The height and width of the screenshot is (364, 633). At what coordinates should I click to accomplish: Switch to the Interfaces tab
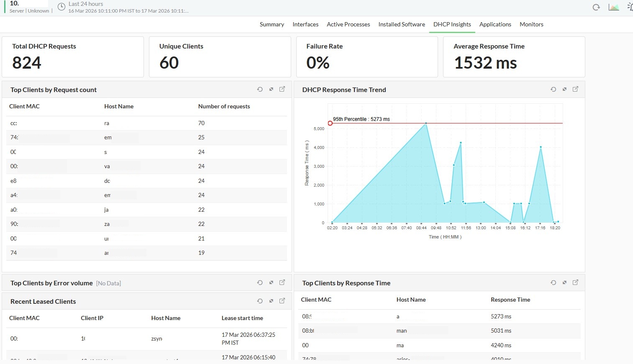tap(305, 24)
